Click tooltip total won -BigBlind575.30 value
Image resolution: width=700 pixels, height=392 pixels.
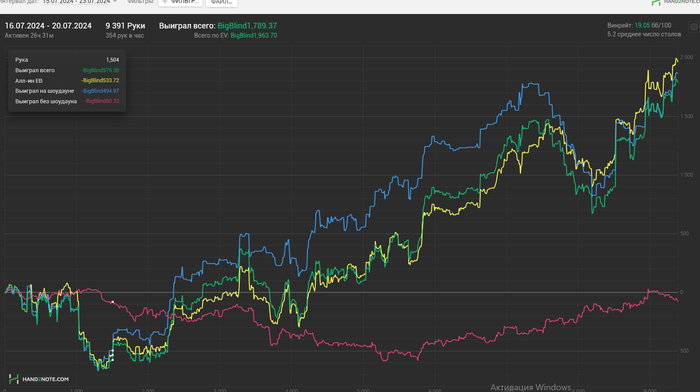[100, 71]
